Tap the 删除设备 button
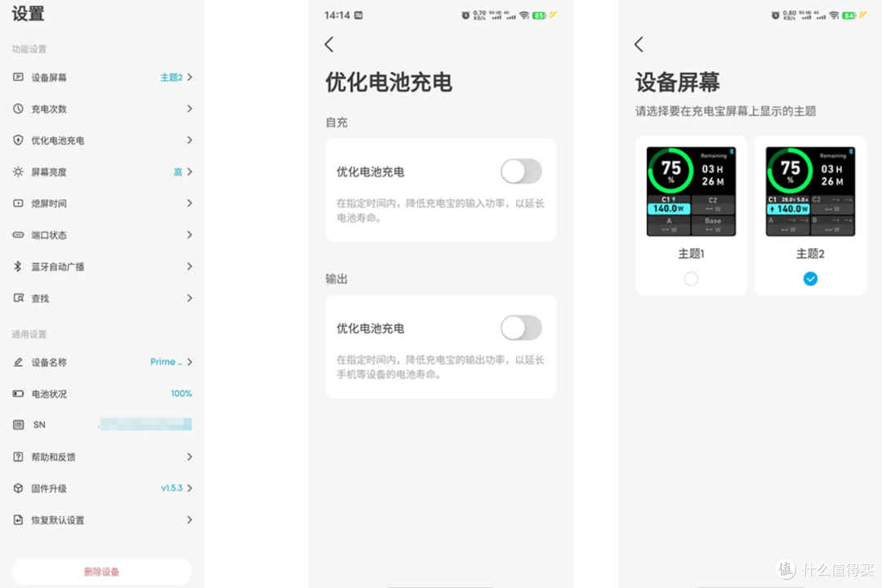The height and width of the screenshot is (588, 882). click(x=102, y=571)
